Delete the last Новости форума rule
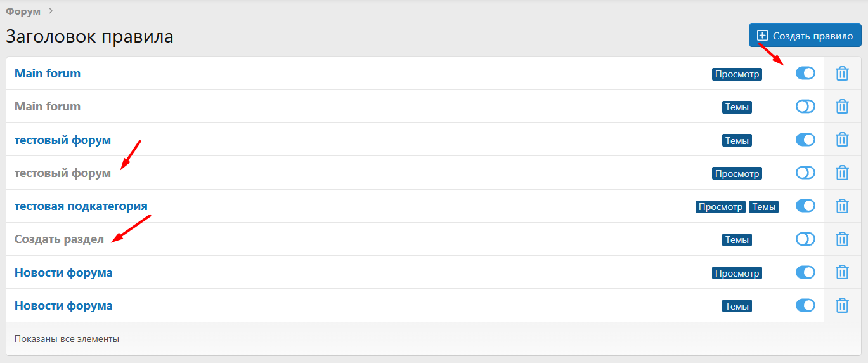868x363 pixels. point(842,305)
